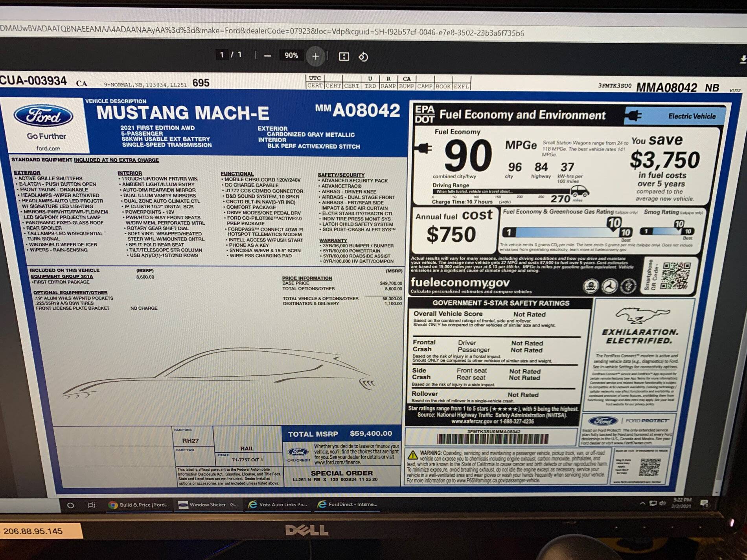Image resolution: width=747 pixels, height=560 pixels.
Task: Expand hidden system tray icons chevron
Action: point(642,503)
